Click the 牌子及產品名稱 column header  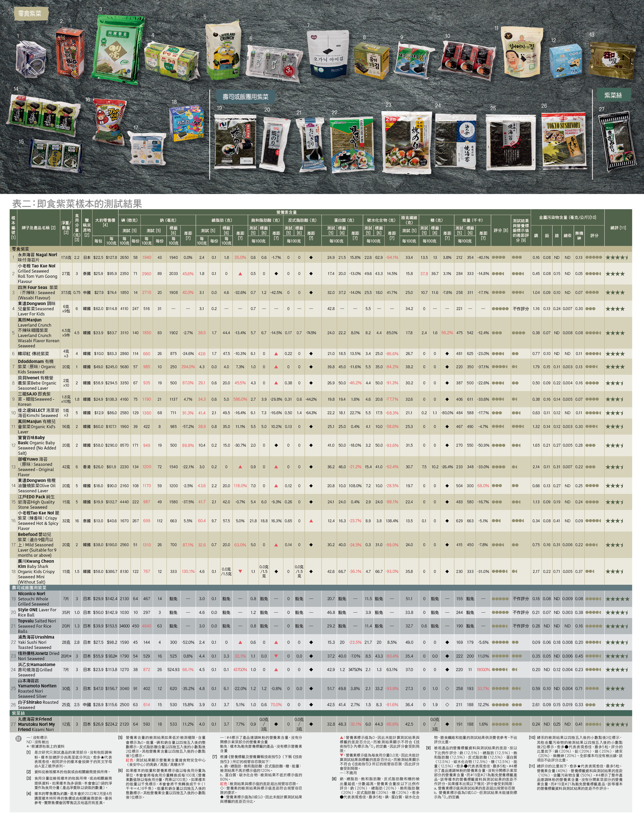(39, 228)
